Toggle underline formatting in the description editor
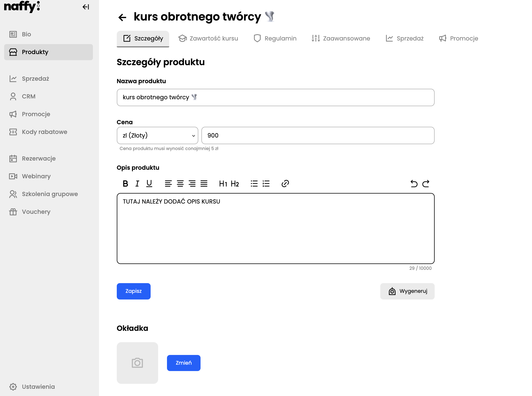This screenshot has width=532, height=396. pos(149,184)
